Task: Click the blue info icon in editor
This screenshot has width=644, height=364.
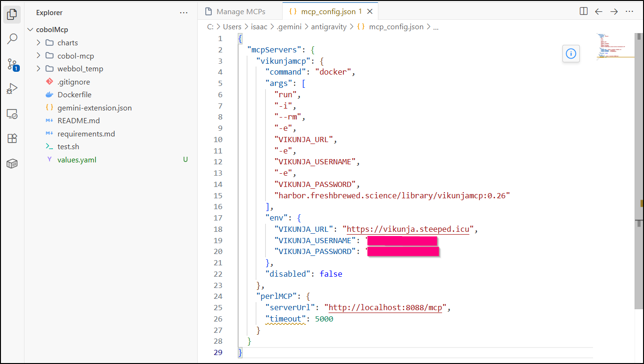Action: click(x=571, y=54)
